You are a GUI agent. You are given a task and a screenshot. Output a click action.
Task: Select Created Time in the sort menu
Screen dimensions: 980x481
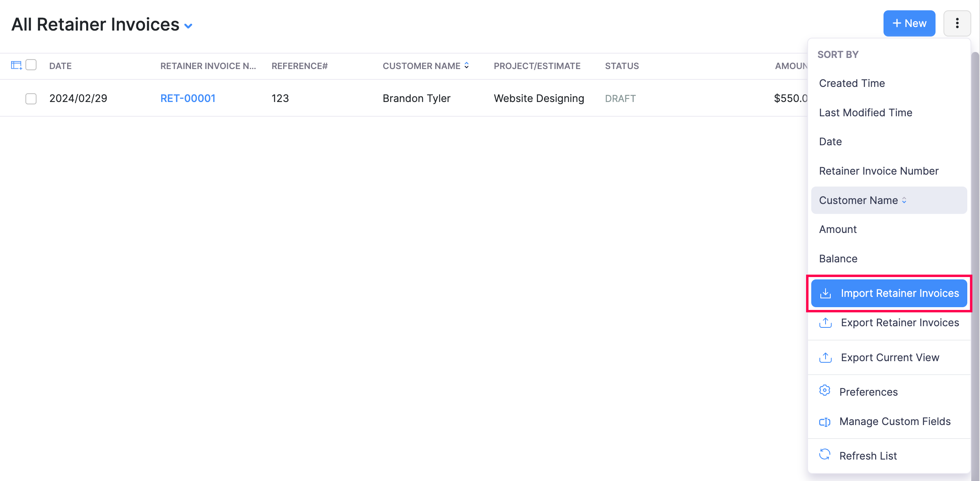tap(851, 83)
